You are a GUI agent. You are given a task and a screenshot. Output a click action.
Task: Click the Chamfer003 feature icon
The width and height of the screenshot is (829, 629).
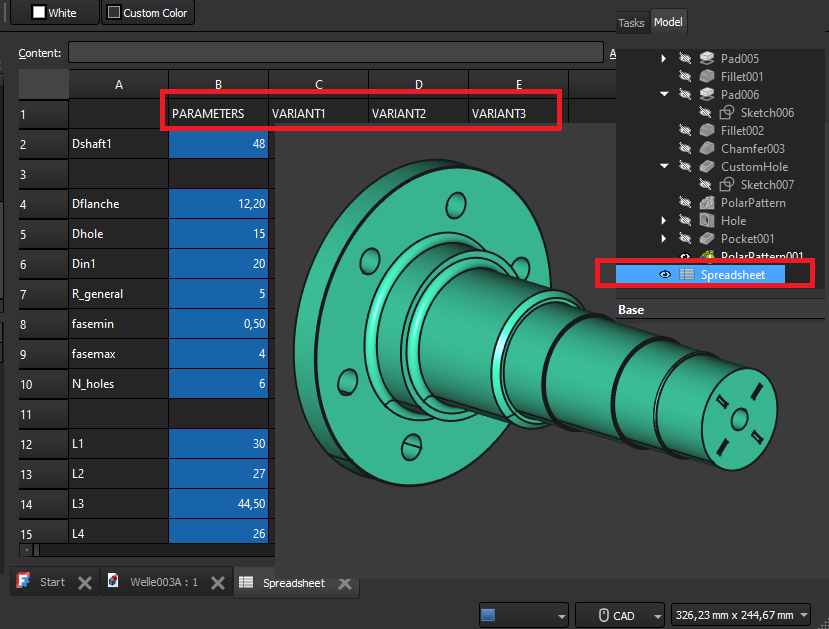click(707, 148)
